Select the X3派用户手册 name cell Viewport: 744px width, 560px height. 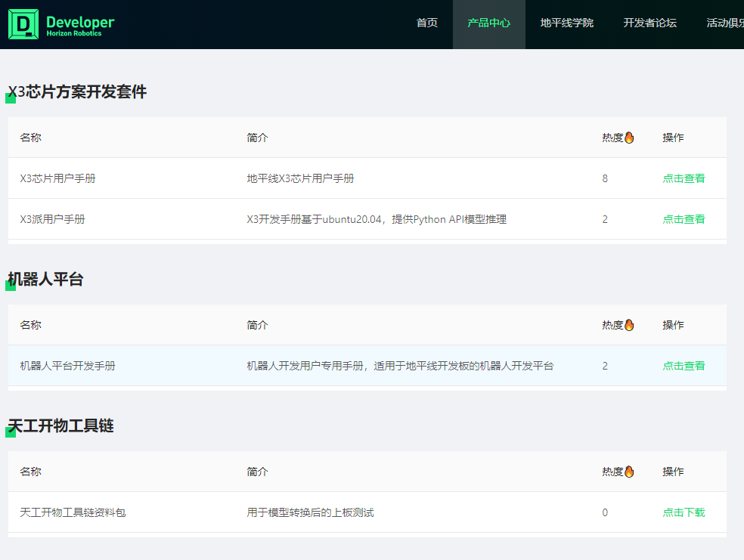[53, 219]
